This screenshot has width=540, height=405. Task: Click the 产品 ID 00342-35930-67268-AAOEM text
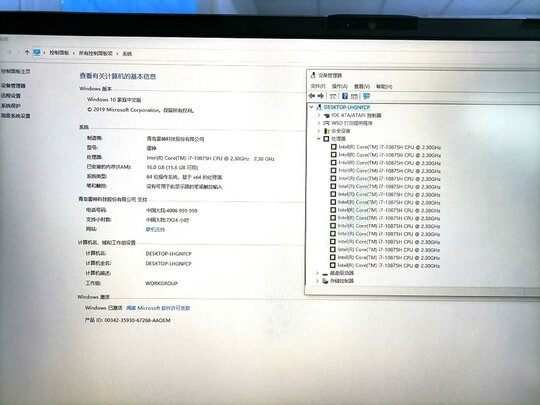128,320
